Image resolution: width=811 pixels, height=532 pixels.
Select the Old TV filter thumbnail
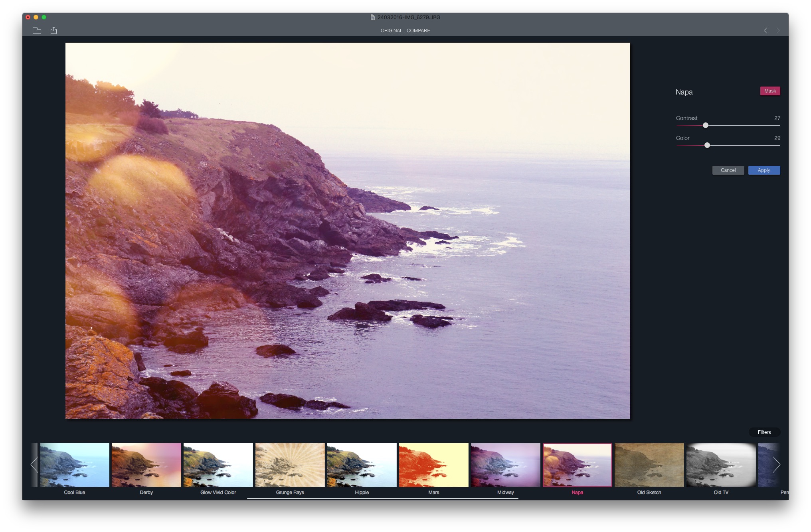[x=721, y=465]
